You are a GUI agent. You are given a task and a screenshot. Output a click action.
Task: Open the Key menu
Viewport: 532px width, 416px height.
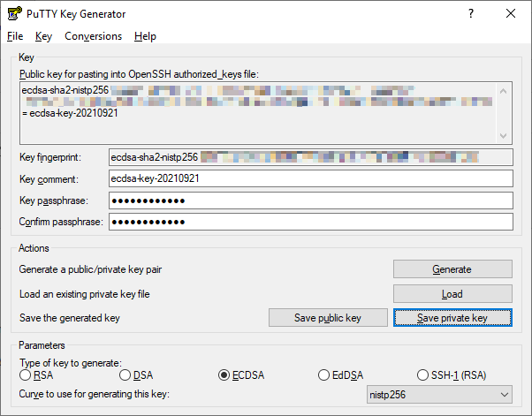pos(44,36)
